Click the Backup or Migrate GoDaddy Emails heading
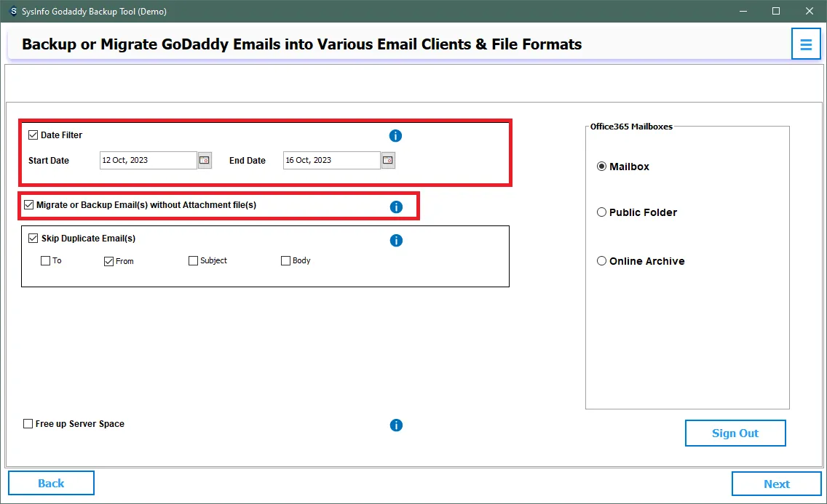The height and width of the screenshot is (504, 827). [x=301, y=44]
